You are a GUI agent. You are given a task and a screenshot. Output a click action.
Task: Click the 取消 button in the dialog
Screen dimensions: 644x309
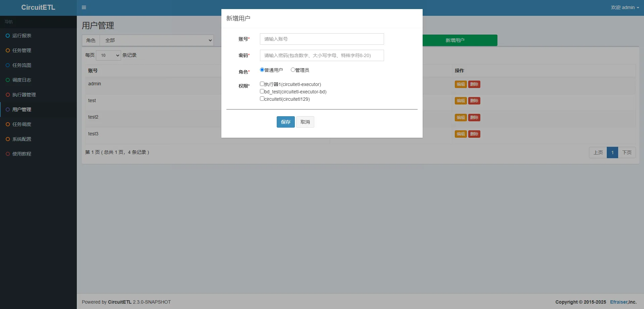tap(305, 122)
